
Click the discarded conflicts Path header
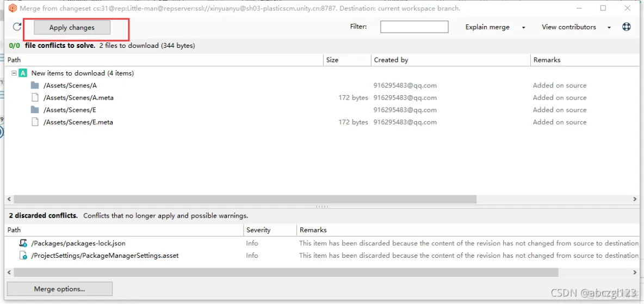point(124,230)
